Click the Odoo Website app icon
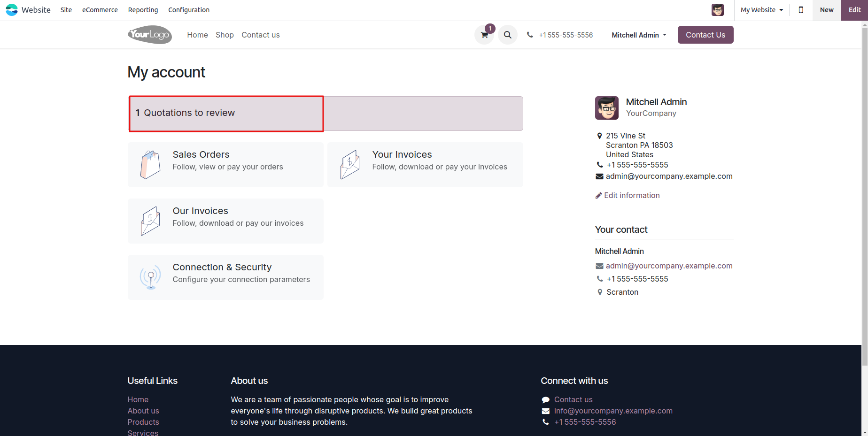The width and height of the screenshot is (868, 436). pos(12,10)
